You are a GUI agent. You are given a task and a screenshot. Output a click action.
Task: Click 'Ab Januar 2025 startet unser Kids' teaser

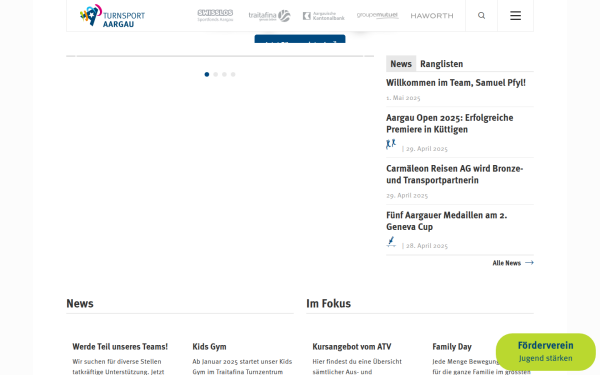242,361
